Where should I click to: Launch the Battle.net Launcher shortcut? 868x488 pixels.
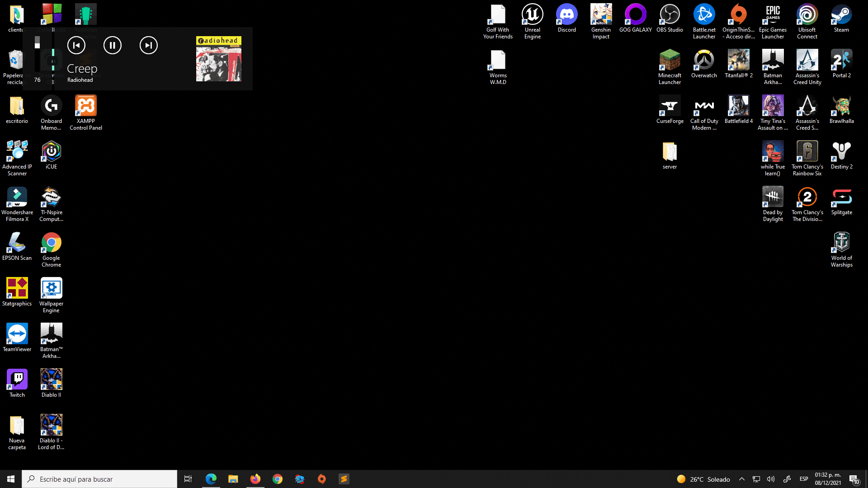pyautogui.click(x=704, y=21)
